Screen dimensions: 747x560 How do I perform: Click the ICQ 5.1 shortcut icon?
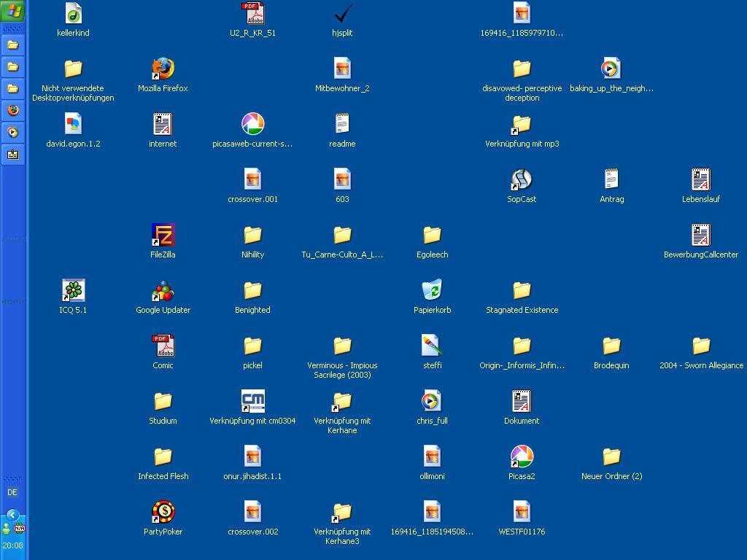tap(73, 291)
